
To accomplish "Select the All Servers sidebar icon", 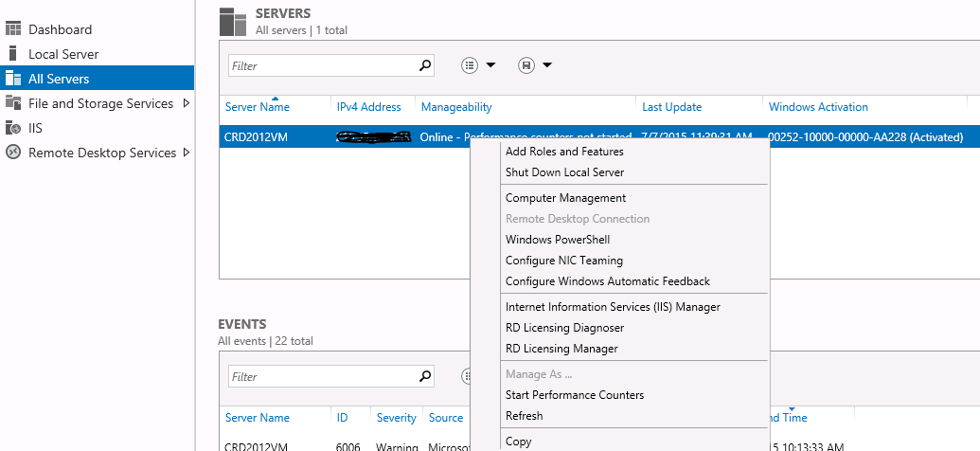I will (13, 79).
